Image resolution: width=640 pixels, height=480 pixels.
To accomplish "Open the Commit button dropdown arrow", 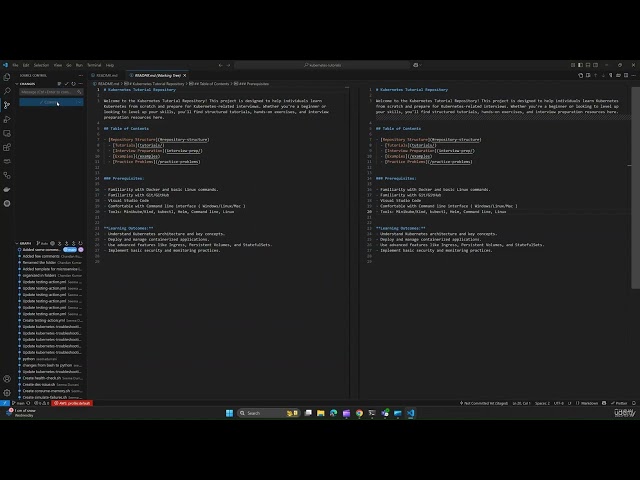I will 79,102.
